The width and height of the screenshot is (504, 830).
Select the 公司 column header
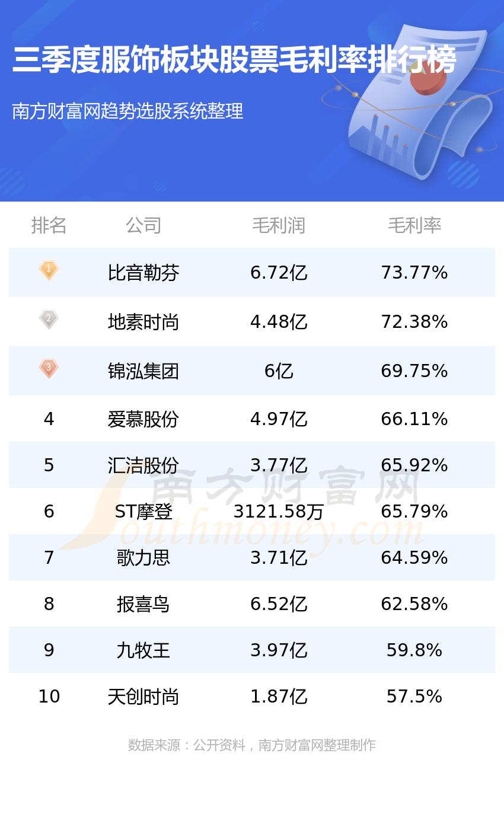pyautogui.click(x=143, y=225)
